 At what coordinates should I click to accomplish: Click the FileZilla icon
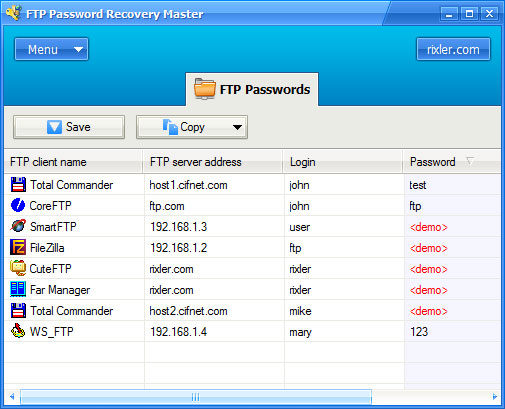[x=18, y=247]
